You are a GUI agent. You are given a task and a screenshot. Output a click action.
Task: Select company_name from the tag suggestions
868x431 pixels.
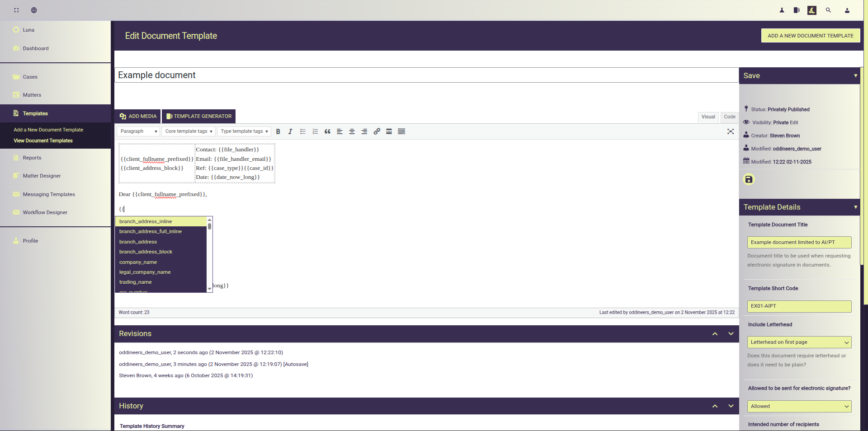pos(138,262)
